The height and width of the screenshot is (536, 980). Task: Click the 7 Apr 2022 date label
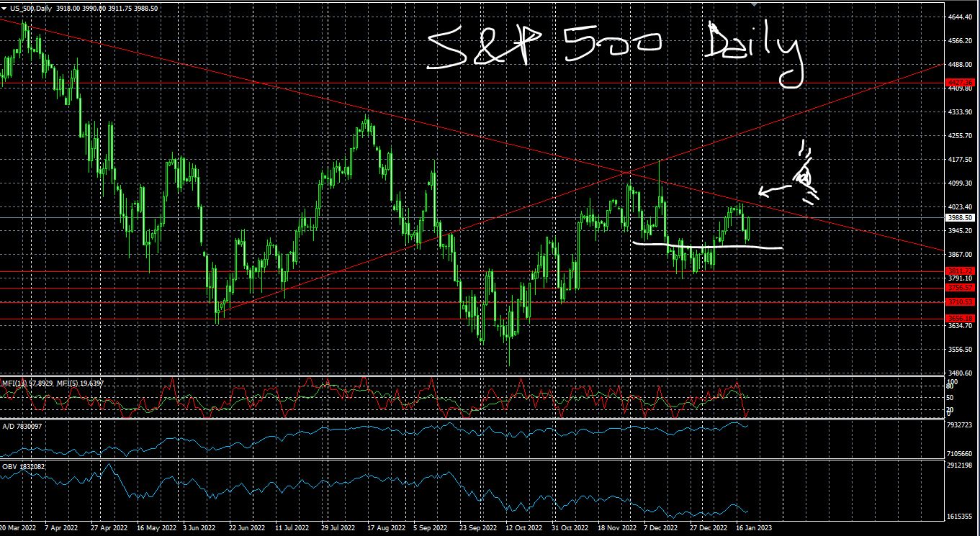click(x=62, y=527)
